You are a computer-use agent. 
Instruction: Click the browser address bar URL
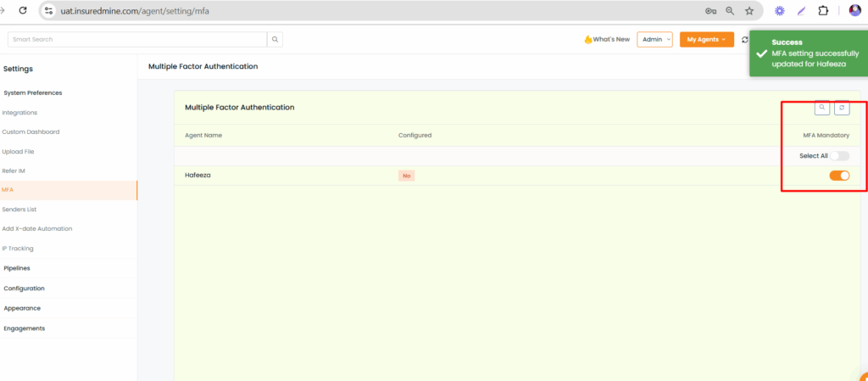(x=135, y=10)
